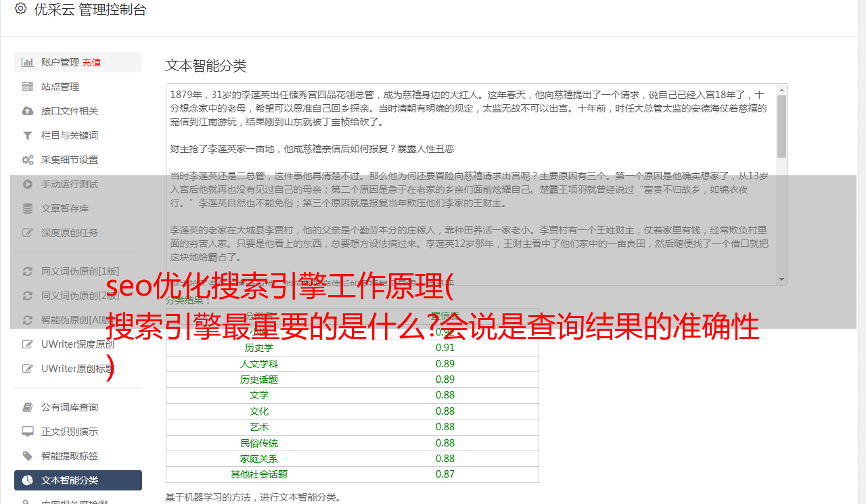Click the text area scrollbar up arrow
Screen dimensions: 866x504
click(782, 90)
